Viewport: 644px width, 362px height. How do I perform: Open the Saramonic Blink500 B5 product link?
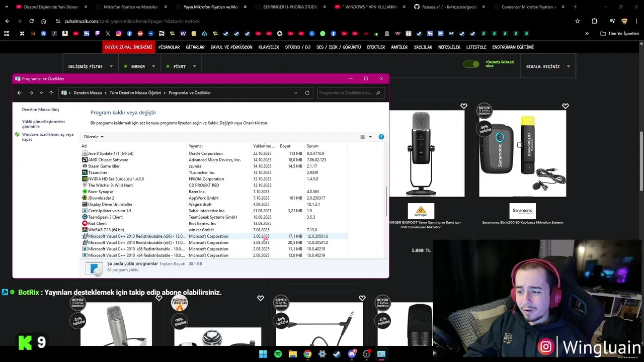pos(522,222)
